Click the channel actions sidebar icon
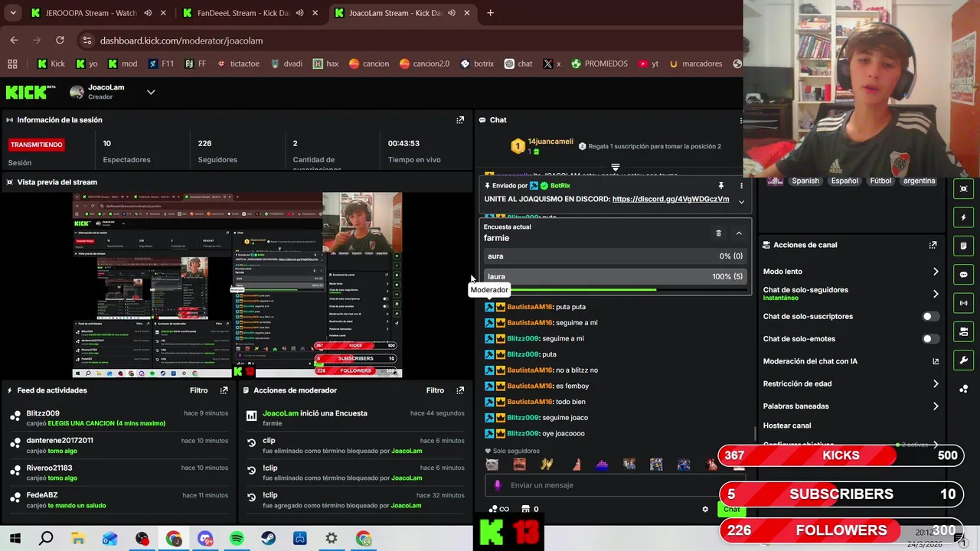Screen dimensions: 980x551 (963, 331)
